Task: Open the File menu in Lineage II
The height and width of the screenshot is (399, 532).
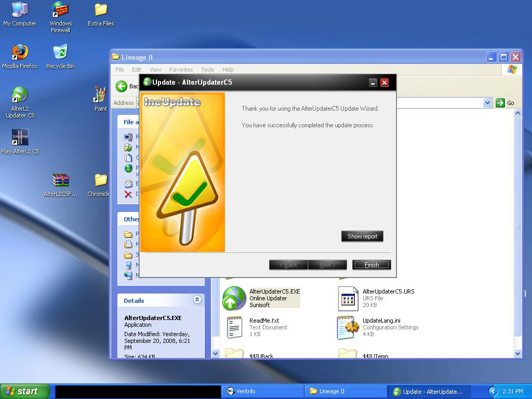Action: [x=119, y=70]
